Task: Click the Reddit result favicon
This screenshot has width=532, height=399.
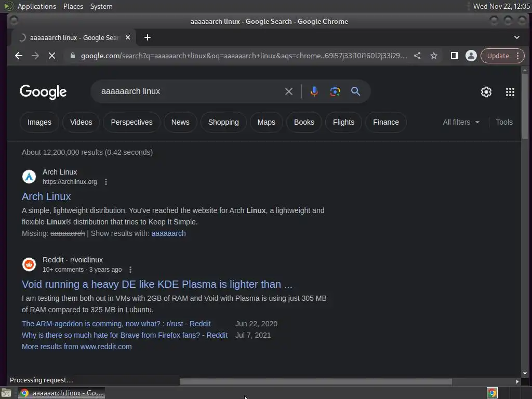Action: (29, 264)
